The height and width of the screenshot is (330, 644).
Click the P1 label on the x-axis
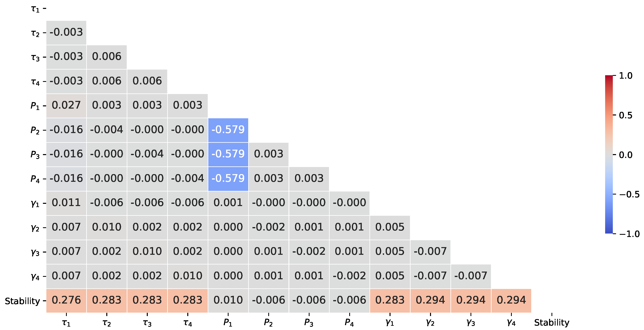[x=228, y=323]
